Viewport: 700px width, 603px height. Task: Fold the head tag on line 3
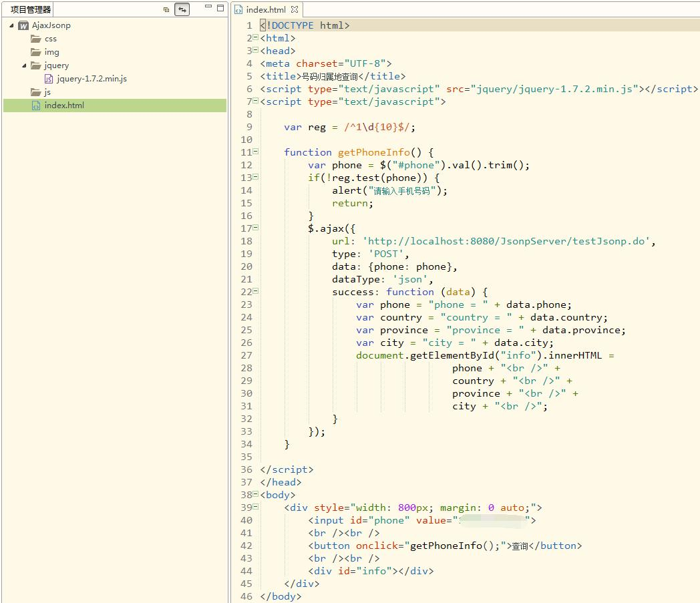point(255,50)
